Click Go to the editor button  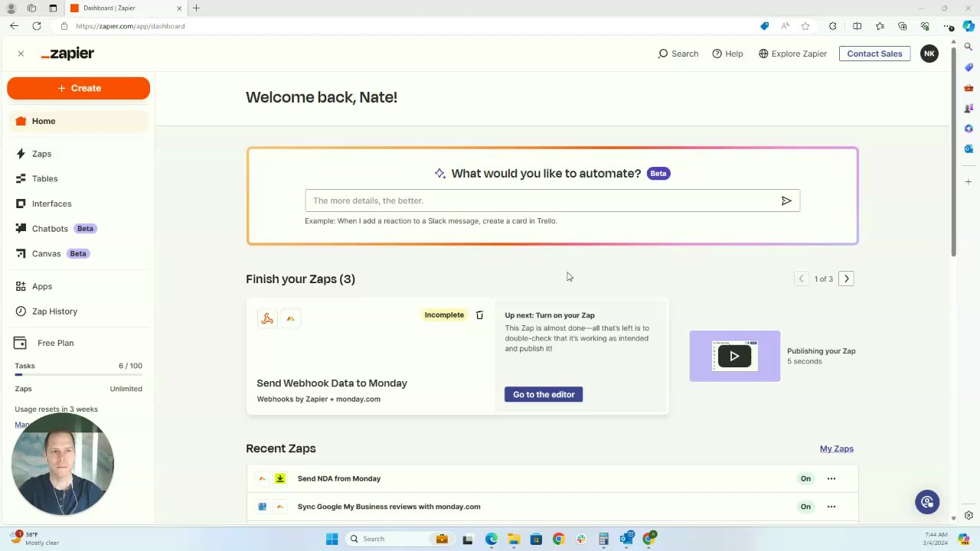tap(544, 394)
